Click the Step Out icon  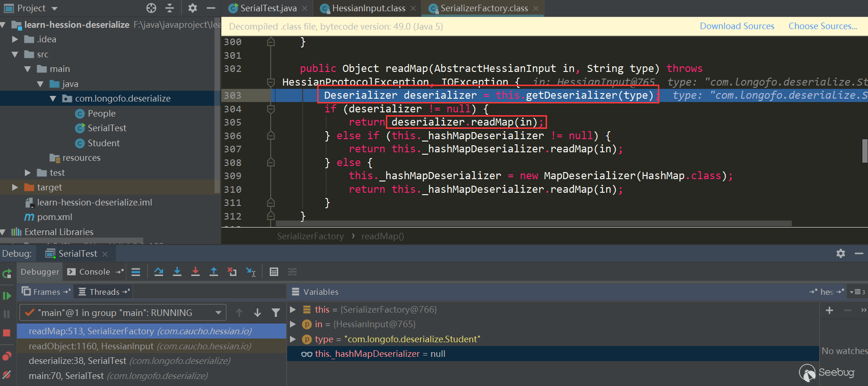coord(214,272)
